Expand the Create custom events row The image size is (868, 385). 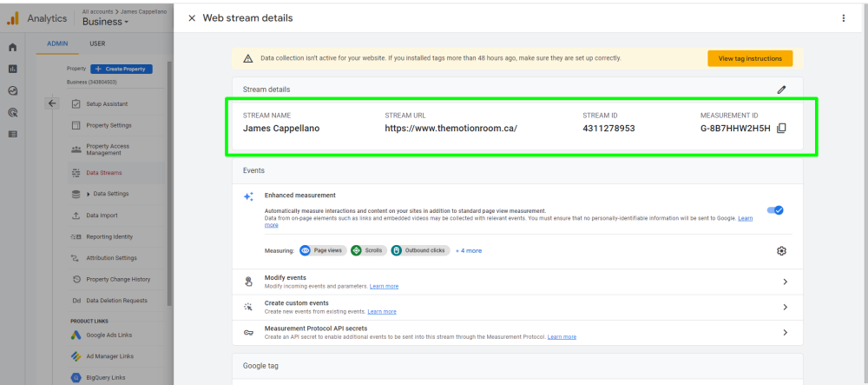(x=785, y=307)
